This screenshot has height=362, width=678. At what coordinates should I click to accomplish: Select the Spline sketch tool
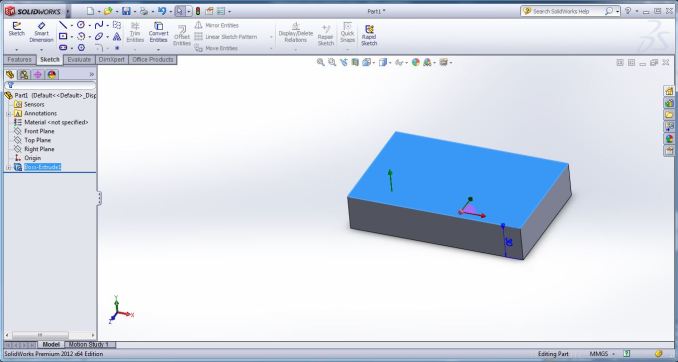(x=99, y=25)
